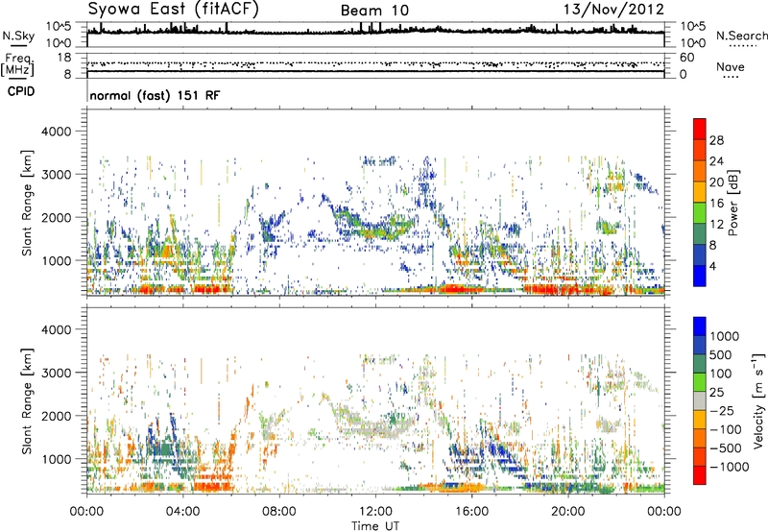The width and height of the screenshot is (768, 532).
Task: Click the dotted Nave trace in the frequency panel
Action: click(x=375, y=63)
